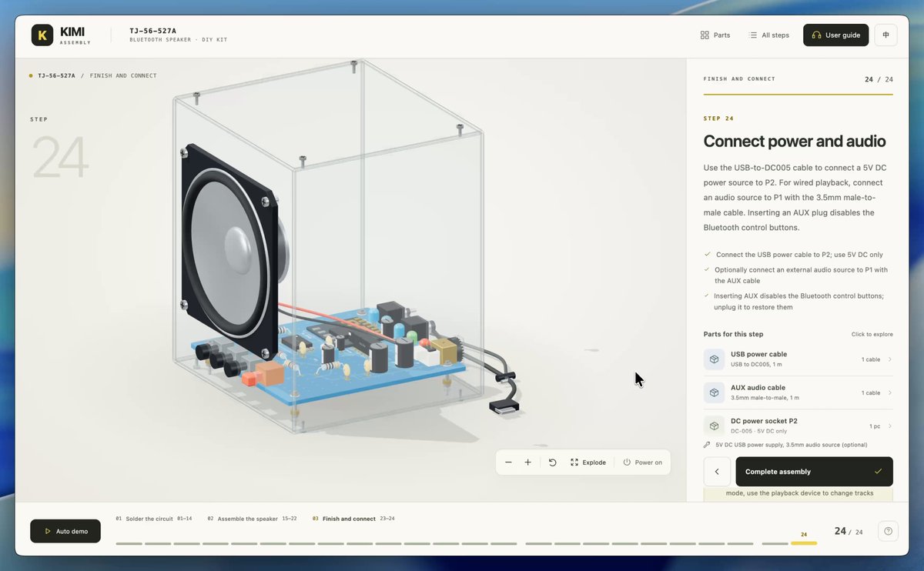The height and width of the screenshot is (571, 924).
Task: Click the Complete assembly button
Action: click(815, 472)
